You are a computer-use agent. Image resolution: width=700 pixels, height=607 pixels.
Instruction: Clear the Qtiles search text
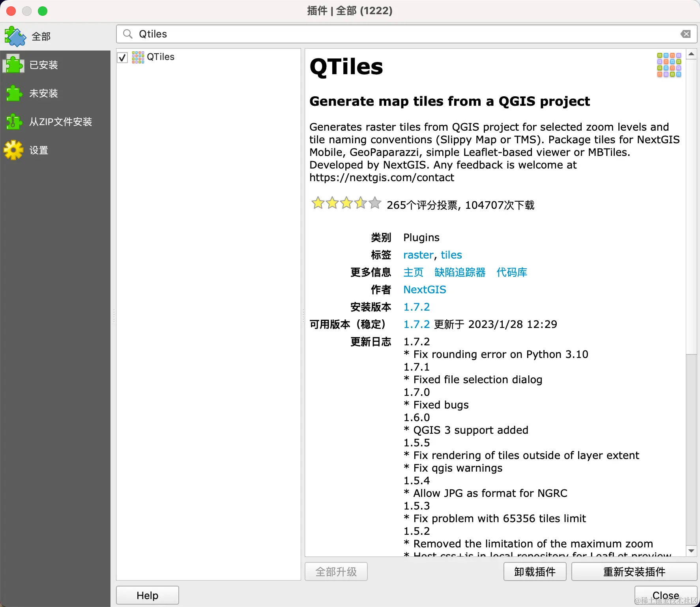pyautogui.click(x=686, y=34)
